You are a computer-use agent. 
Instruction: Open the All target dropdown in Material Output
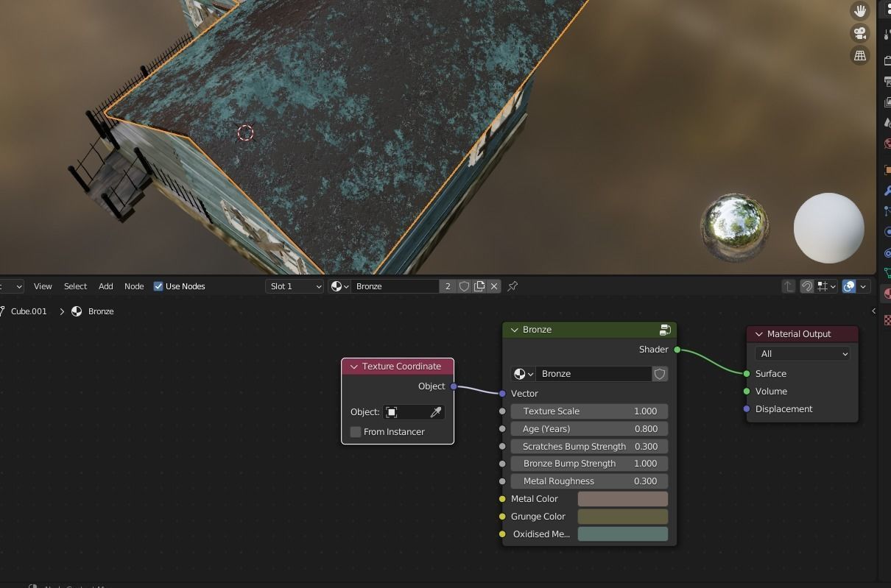(802, 354)
